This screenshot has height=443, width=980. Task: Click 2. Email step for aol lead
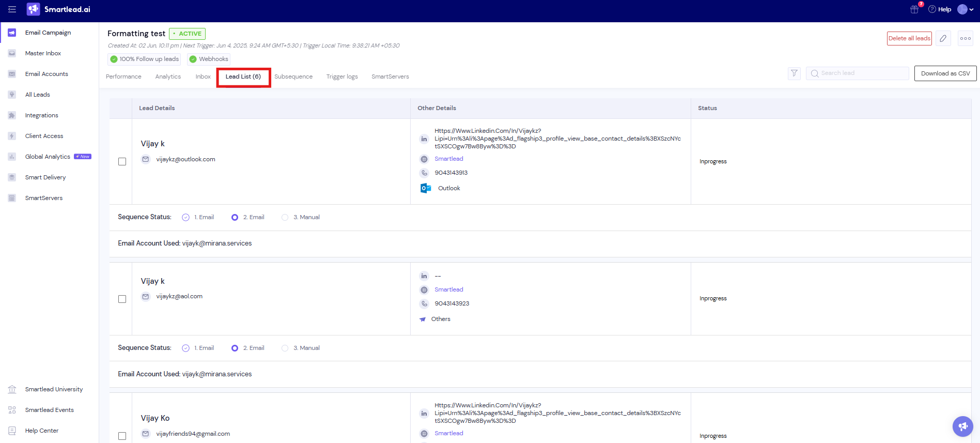[x=248, y=348]
